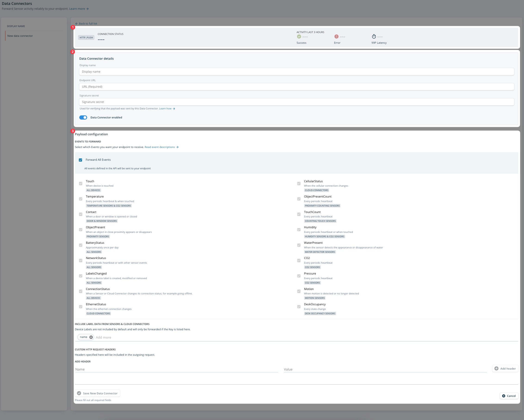This screenshot has height=420, width=524.
Task: Click red step marker number 1
Action: [x=73, y=28]
